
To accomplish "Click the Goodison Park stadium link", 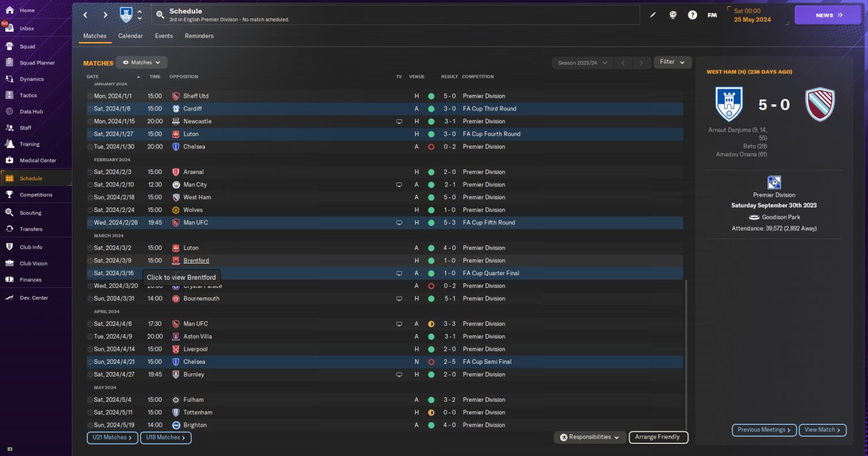I will click(781, 217).
